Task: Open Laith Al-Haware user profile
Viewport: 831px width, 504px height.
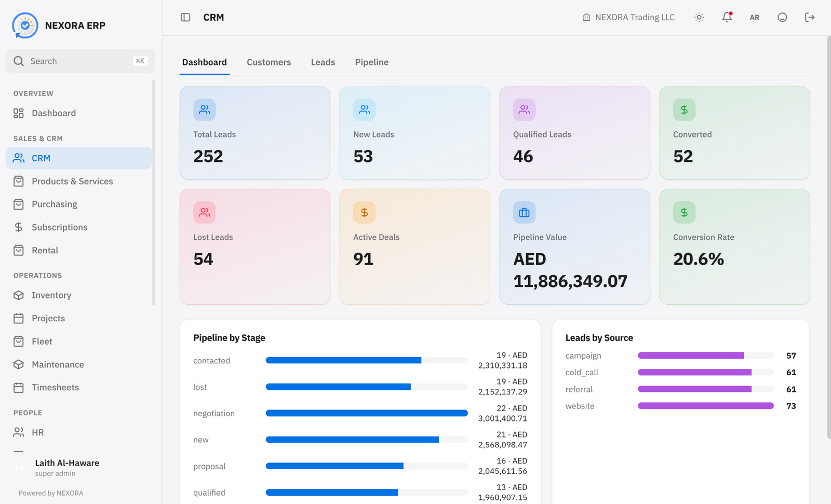Action: (79, 468)
